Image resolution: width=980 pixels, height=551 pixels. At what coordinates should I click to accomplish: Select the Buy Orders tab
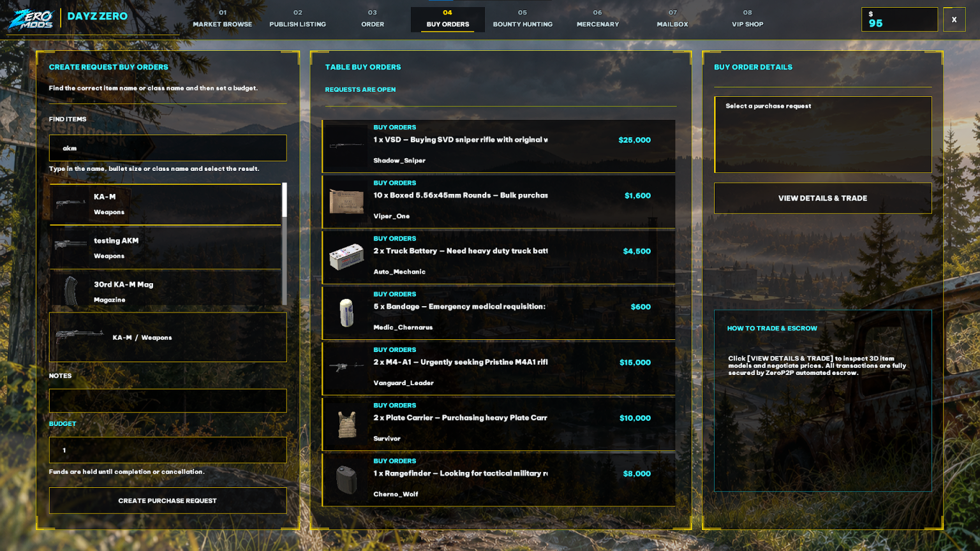pyautogui.click(x=448, y=19)
